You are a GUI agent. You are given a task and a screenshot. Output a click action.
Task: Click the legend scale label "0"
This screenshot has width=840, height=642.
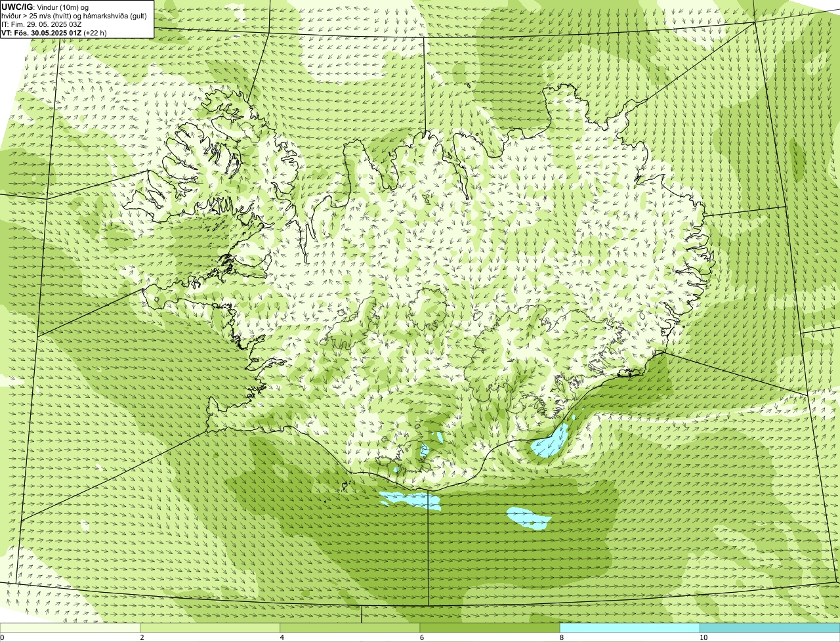coord(2,637)
